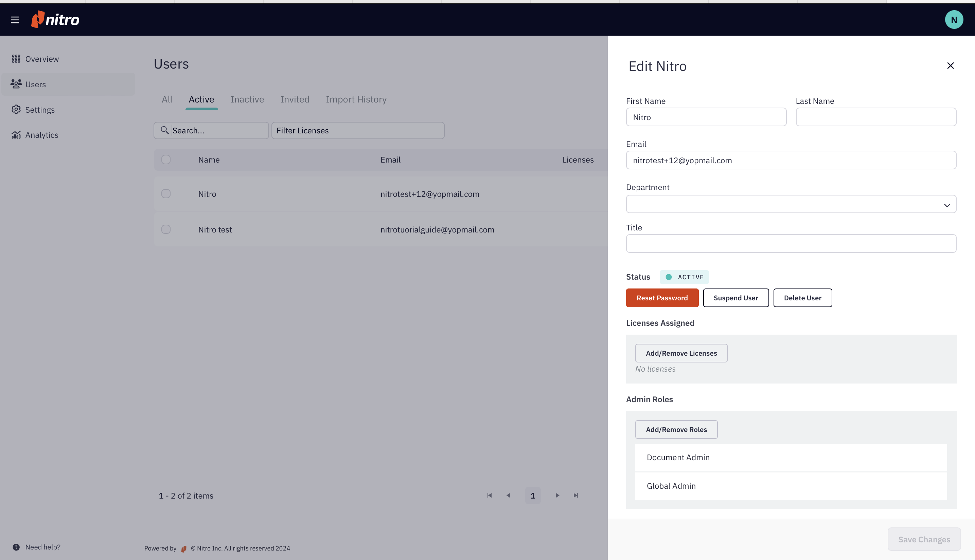Screen dimensions: 975x560
Task: Check the Nitro test row checkbox
Action: pyautogui.click(x=166, y=229)
